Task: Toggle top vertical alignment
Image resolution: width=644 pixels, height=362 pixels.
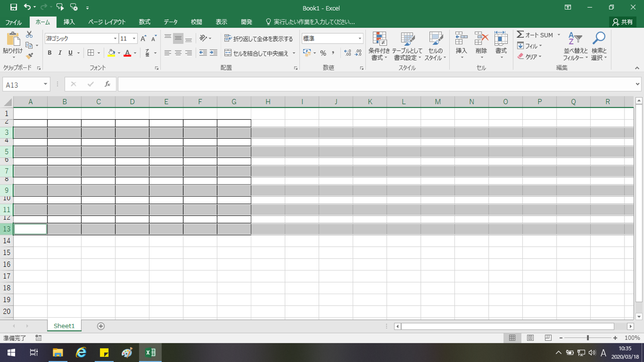Action: (x=168, y=38)
